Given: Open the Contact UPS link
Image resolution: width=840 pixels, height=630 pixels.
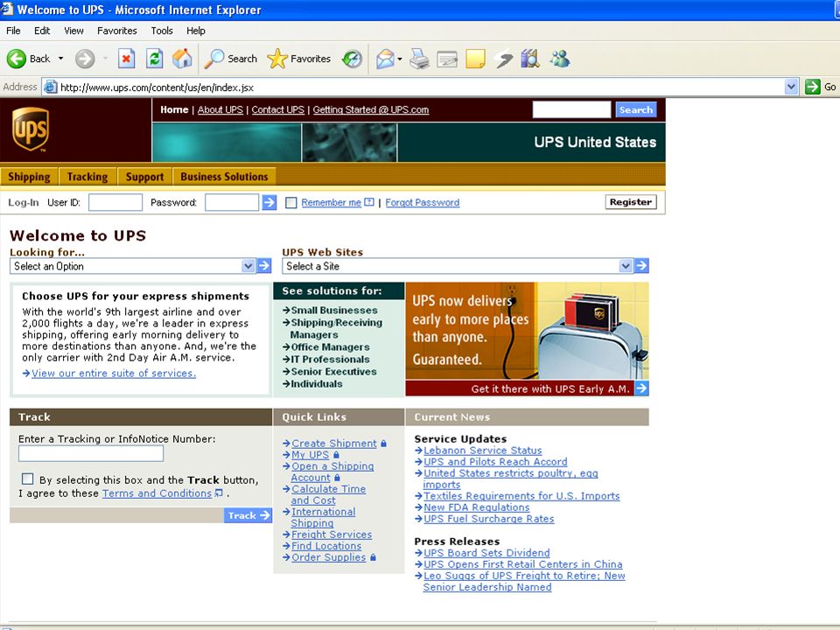Looking at the screenshot, I should click(278, 110).
